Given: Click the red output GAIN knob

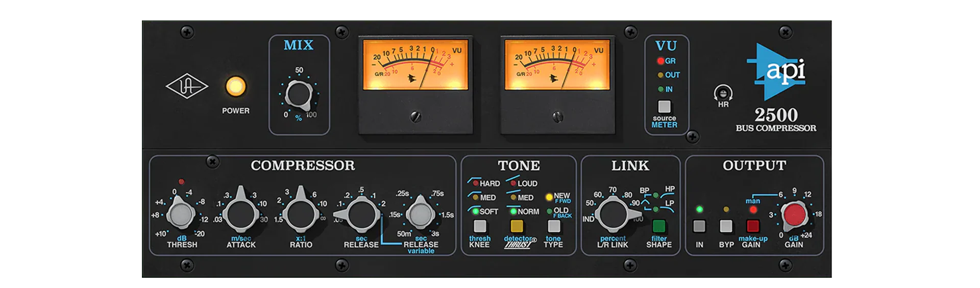Looking at the screenshot, I should point(795,214).
